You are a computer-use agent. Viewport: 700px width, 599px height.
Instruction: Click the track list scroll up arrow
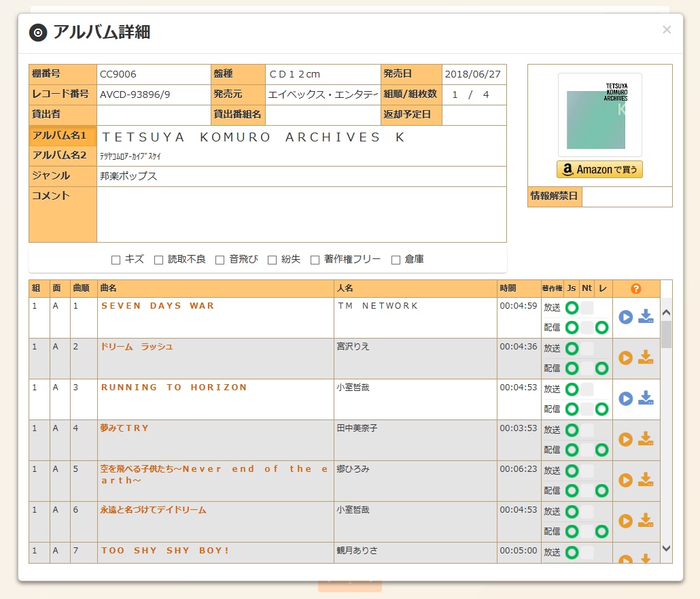666,313
